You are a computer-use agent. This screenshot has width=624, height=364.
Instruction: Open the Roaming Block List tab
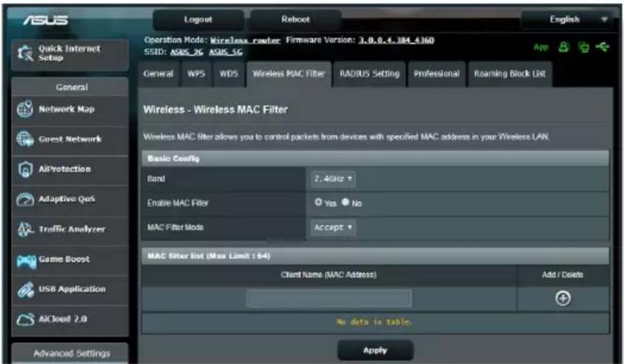[x=510, y=74]
